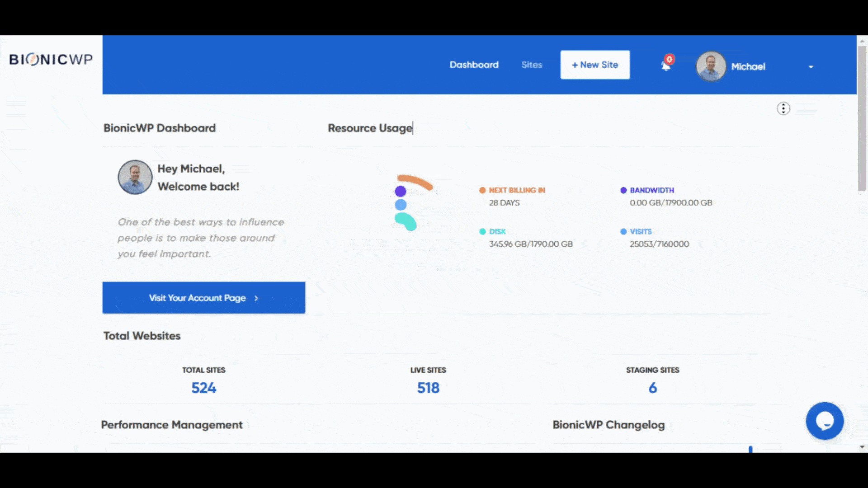Screen dimensions: 868x488
Task: Click the NEXT BILLING IN label
Action: (517, 190)
